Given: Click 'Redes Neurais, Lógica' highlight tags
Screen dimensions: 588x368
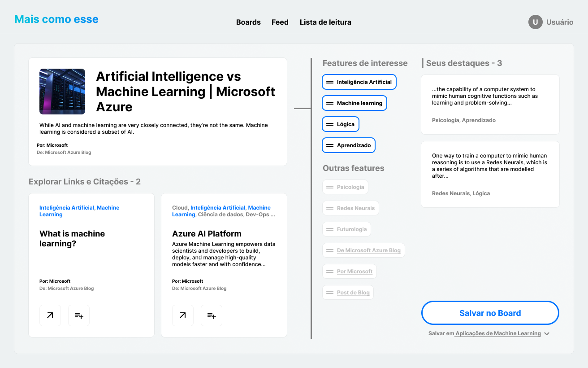Looking at the screenshot, I should [461, 193].
